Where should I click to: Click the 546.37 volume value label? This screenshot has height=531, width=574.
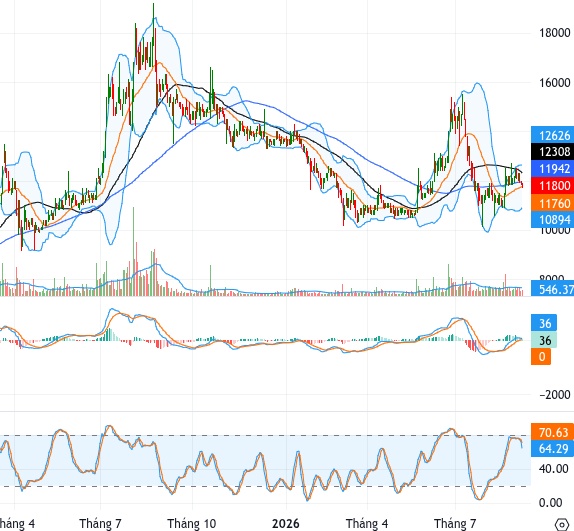553,289
